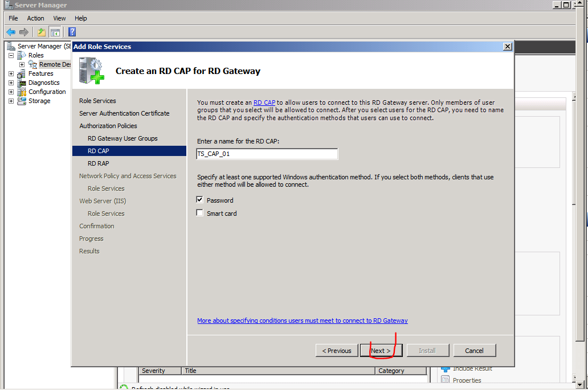Enable the Smart card checkbox
This screenshot has width=588, height=390.
click(199, 213)
